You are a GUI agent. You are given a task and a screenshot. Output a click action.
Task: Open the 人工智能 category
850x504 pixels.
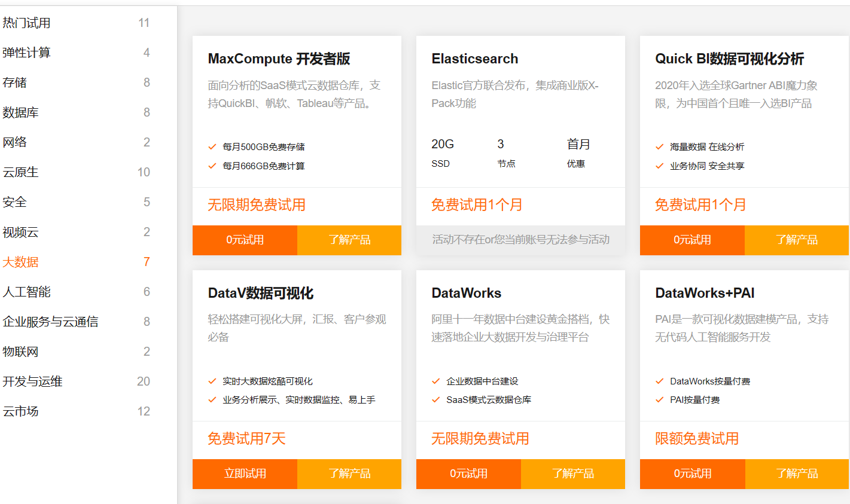26,292
